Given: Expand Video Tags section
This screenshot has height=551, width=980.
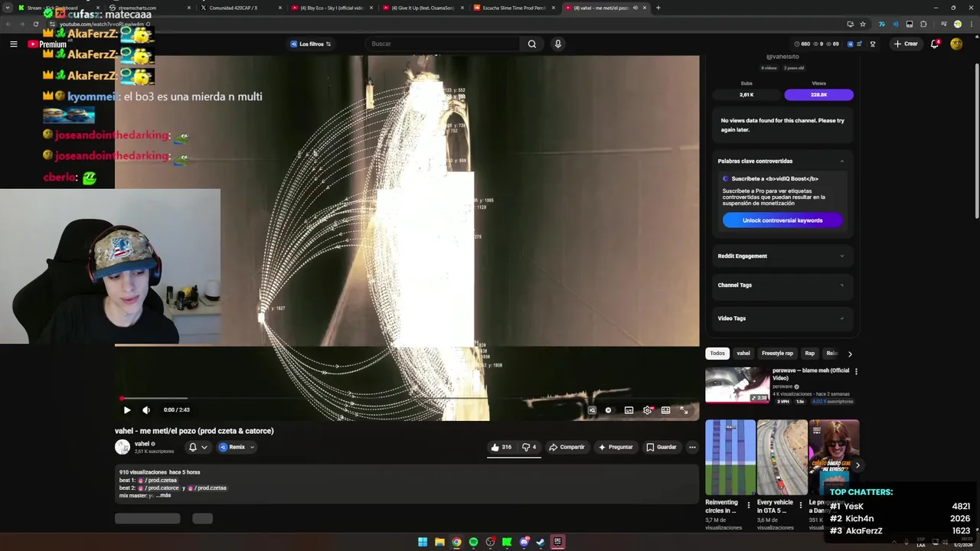Looking at the screenshot, I should 781,318.
